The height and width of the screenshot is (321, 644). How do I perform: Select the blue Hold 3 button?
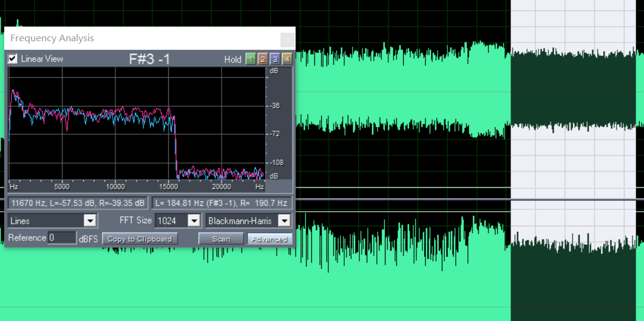(x=274, y=59)
